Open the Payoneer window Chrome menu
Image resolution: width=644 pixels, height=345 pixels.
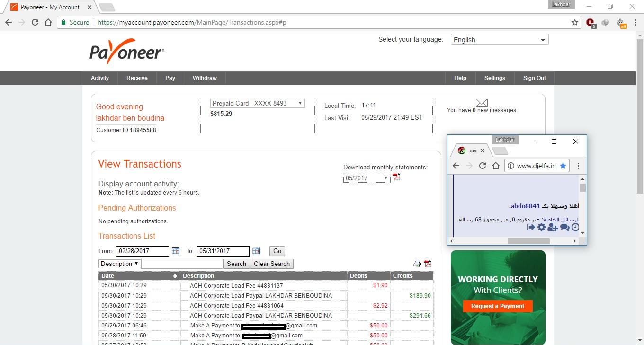coord(635,22)
